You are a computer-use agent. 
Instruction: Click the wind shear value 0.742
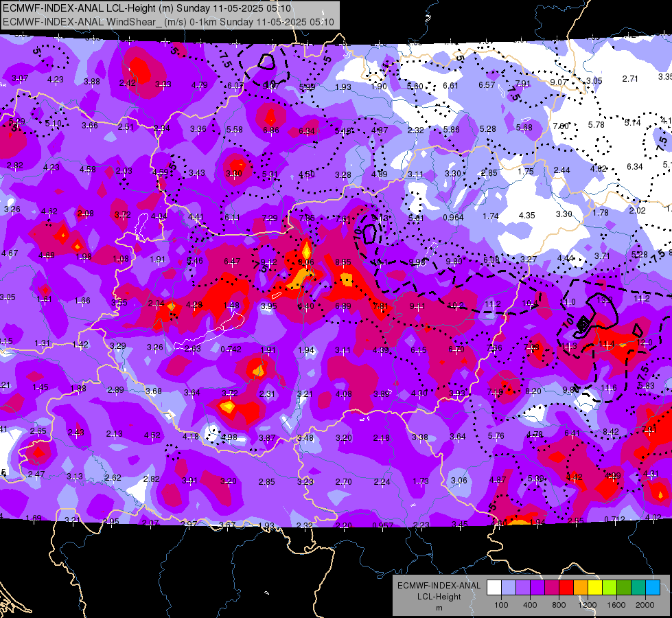click(231, 350)
